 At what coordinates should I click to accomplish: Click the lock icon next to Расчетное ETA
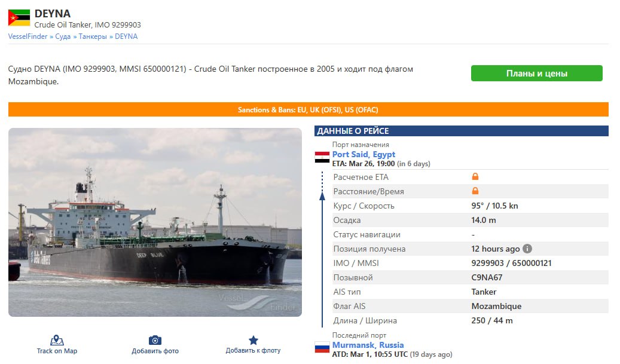pyautogui.click(x=475, y=176)
